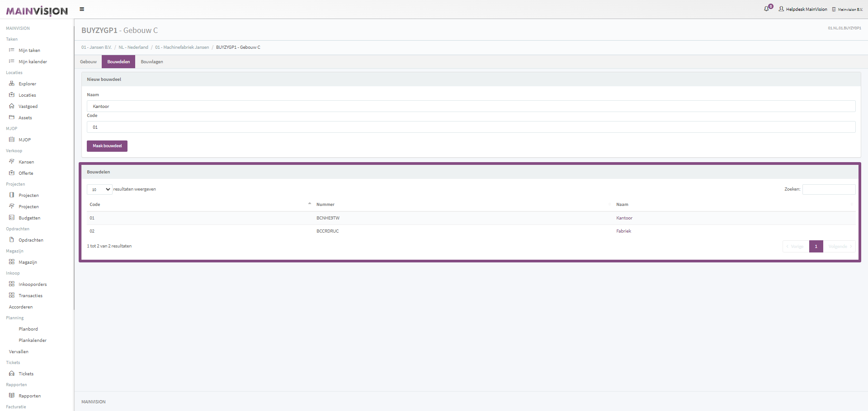Click the MainVision logo
Image resolution: width=868 pixels, height=411 pixels.
[x=37, y=11]
